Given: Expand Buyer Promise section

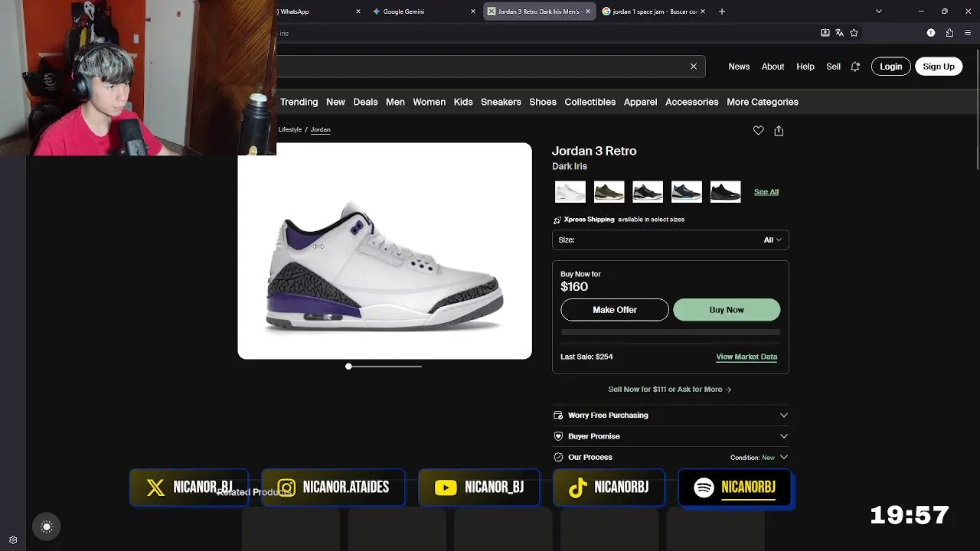Looking at the screenshot, I should pyautogui.click(x=671, y=436).
